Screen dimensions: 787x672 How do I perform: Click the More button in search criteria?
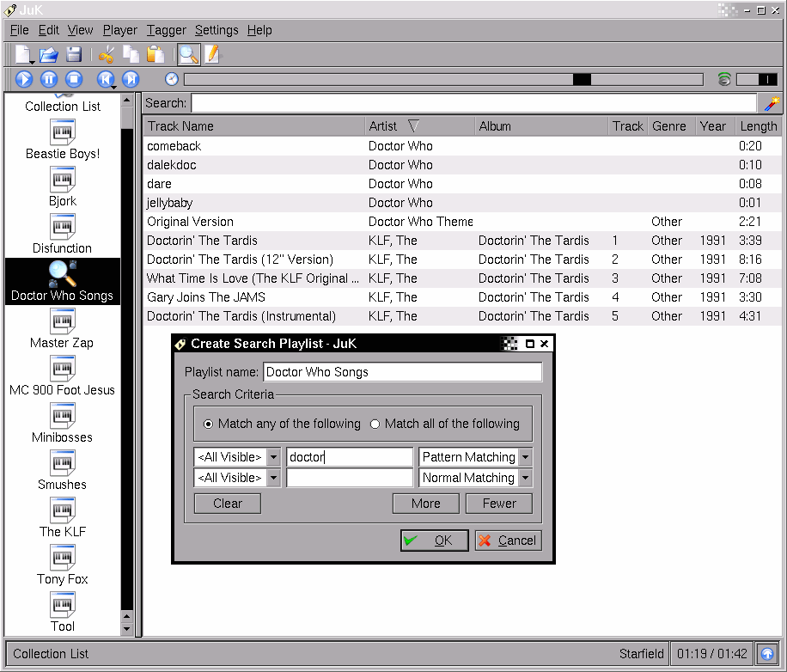point(425,504)
